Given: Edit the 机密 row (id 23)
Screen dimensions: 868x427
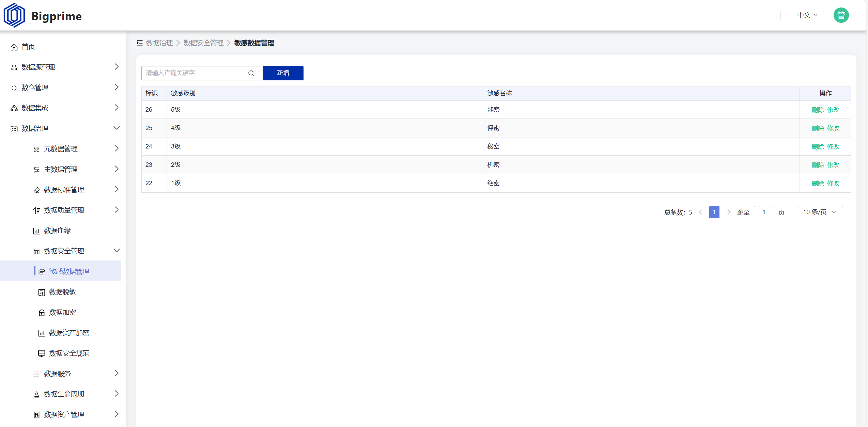Looking at the screenshot, I should click(833, 165).
